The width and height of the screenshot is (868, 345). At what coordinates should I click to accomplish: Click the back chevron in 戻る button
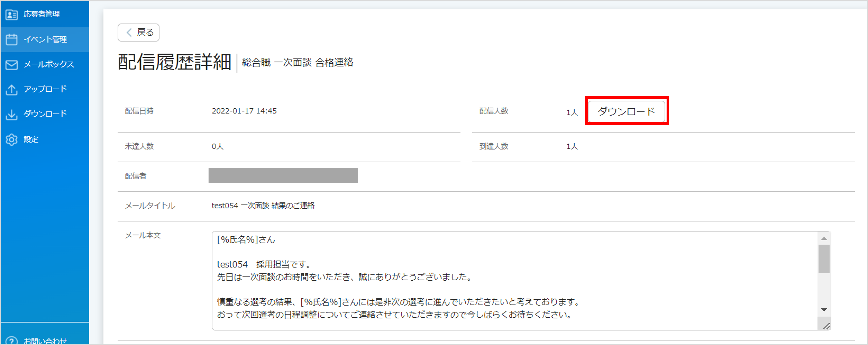click(x=129, y=32)
